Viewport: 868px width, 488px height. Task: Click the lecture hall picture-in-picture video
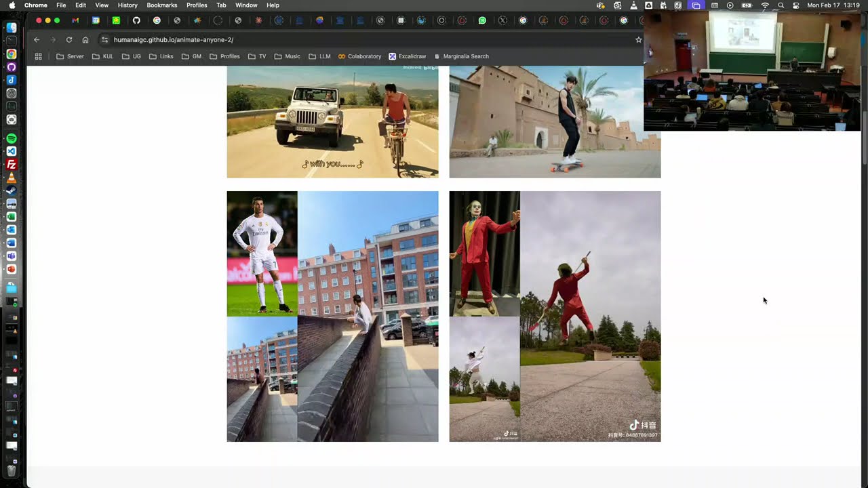[x=752, y=70]
